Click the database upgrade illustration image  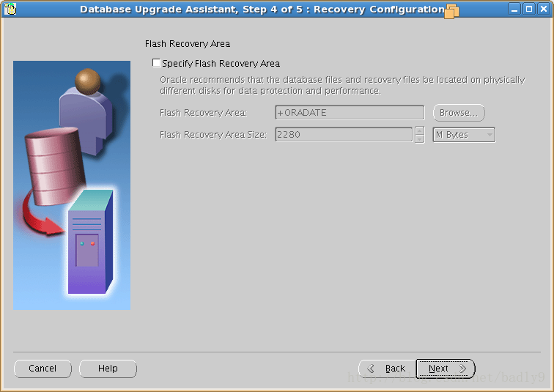coord(72,185)
